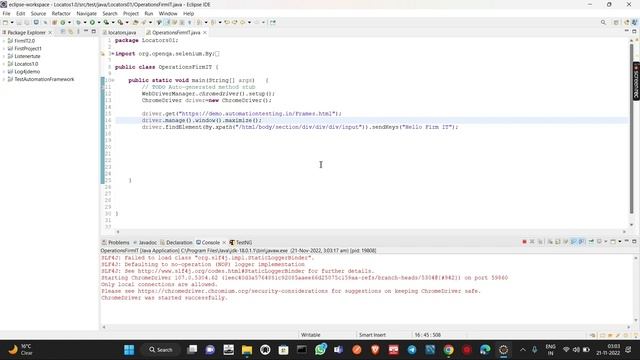Click the Debug bug icon in toolbar
The height and width of the screenshot is (360, 640).
(x=78, y=22)
